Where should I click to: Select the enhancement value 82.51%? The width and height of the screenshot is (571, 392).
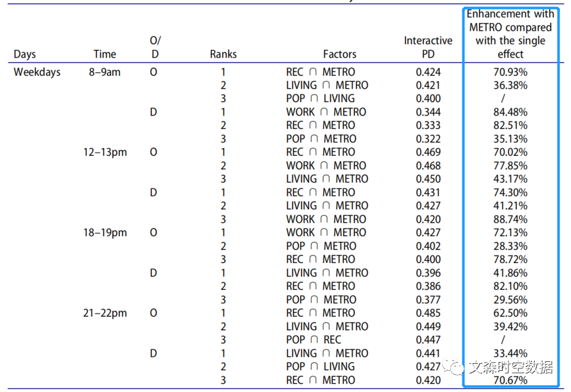[x=510, y=125]
